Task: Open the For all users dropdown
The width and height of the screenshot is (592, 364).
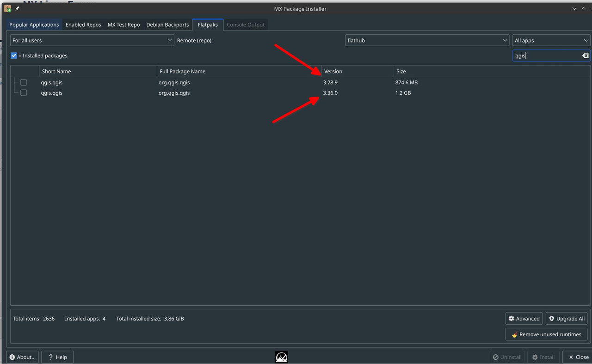Action: pos(92,40)
